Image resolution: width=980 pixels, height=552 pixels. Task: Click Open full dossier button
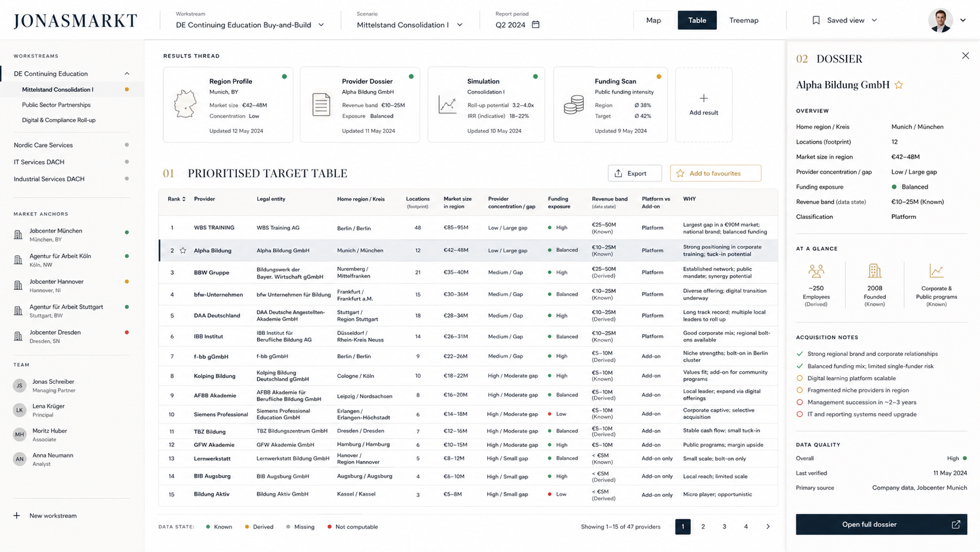click(881, 524)
